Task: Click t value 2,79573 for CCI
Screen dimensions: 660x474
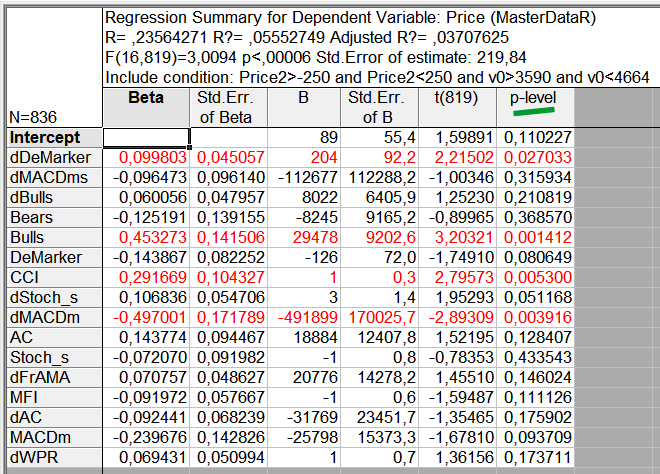Action: click(x=458, y=277)
